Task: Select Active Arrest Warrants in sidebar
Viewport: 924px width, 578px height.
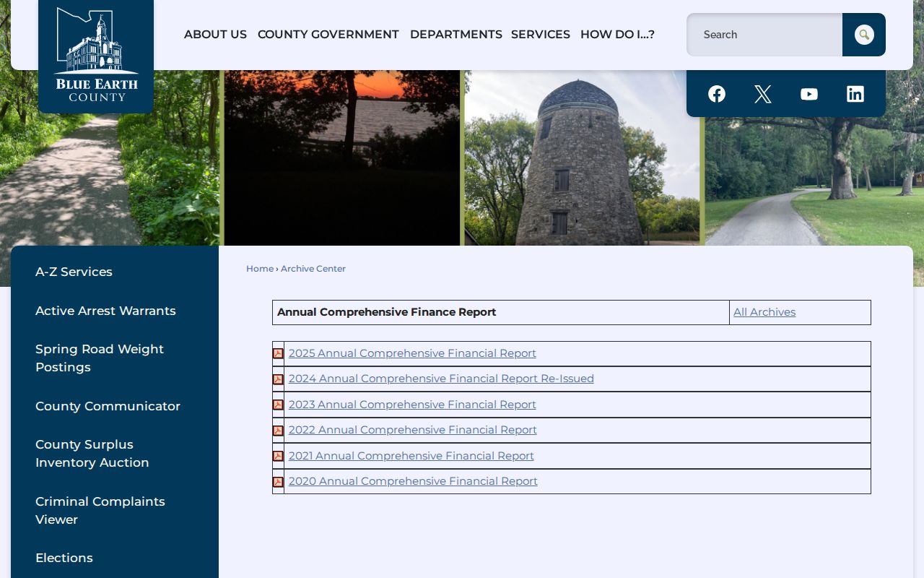Action: (105, 311)
